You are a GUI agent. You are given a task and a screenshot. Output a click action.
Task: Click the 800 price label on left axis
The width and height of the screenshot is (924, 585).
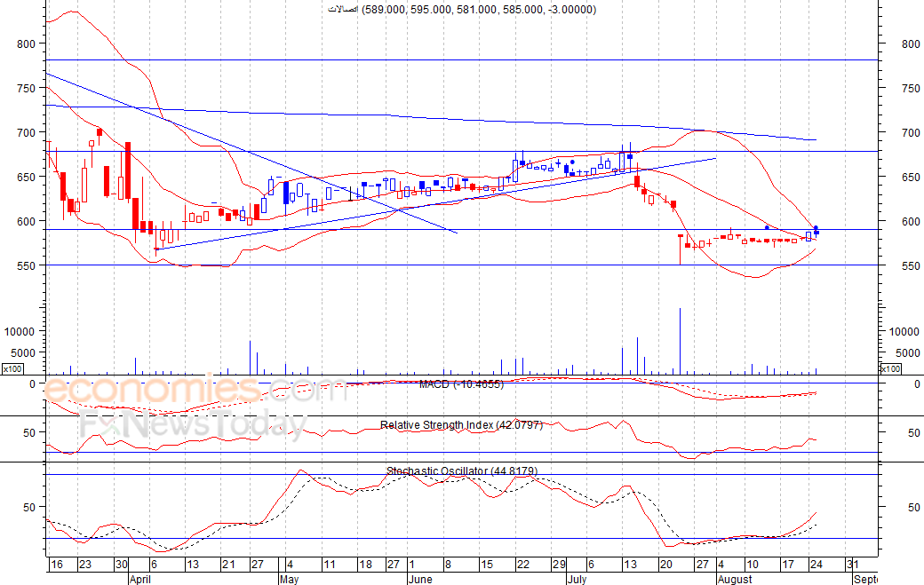26,43
